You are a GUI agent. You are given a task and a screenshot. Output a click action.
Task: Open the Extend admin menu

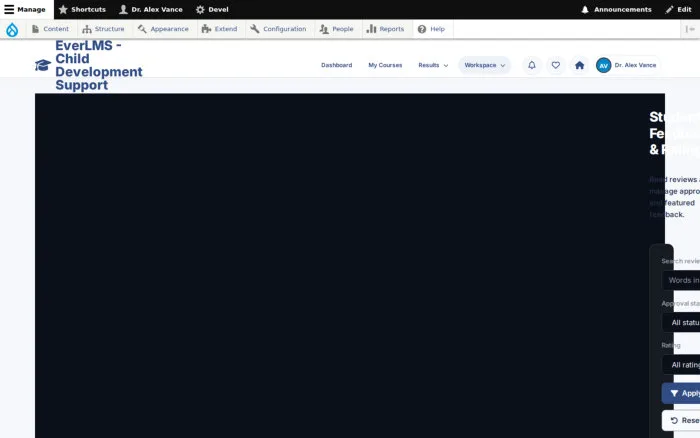pos(219,29)
